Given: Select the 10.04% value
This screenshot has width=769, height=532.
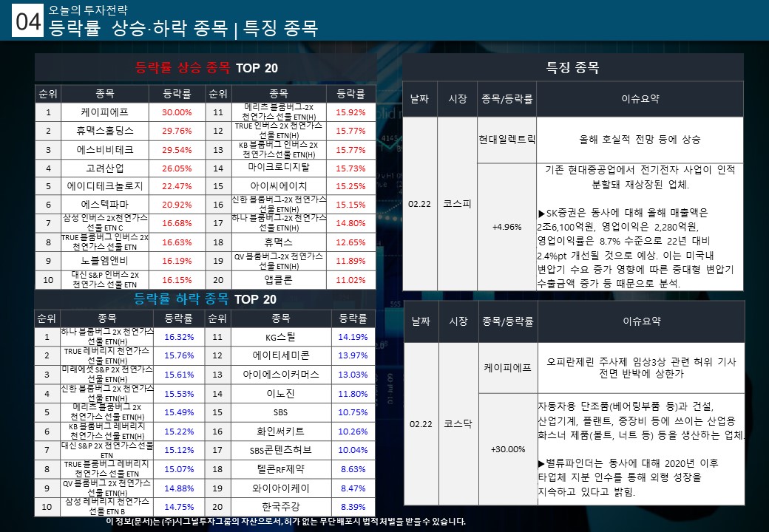Looking at the screenshot, I should point(353,450).
